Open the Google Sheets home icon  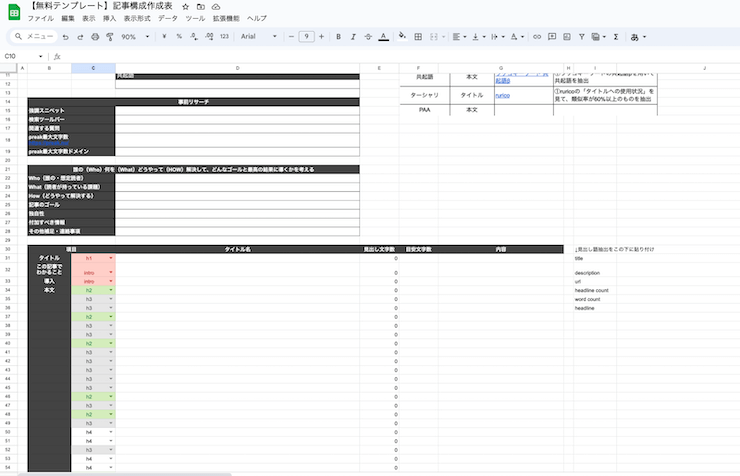tap(14, 12)
